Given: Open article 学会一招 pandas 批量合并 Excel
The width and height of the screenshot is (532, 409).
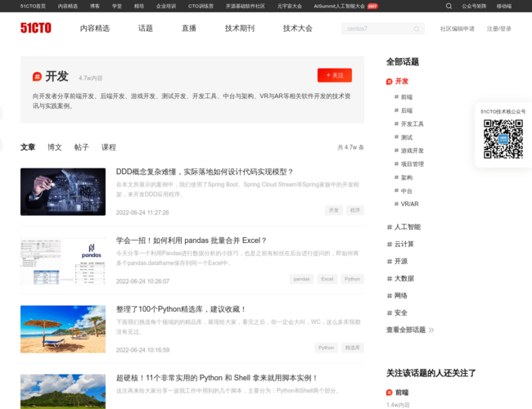Looking at the screenshot, I should tap(191, 240).
